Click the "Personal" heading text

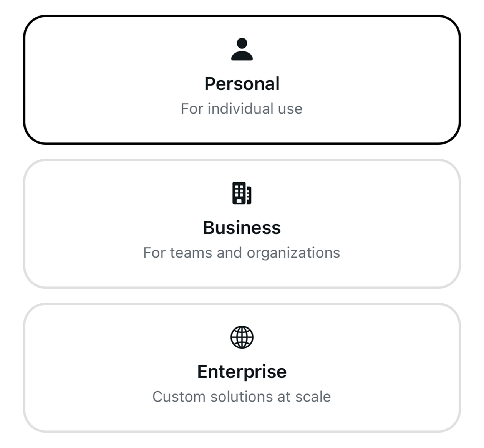coord(242,84)
